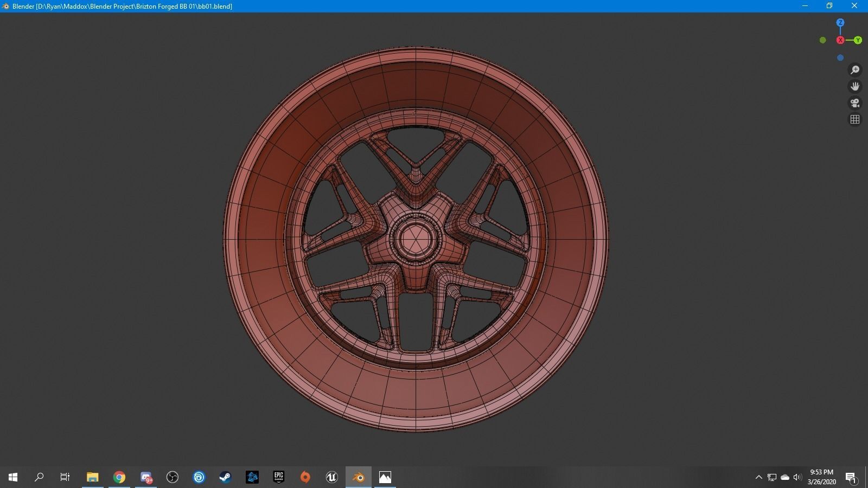Switch to Google Chrome on the taskbar
Image resolution: width=868 pixels, height=488 pixels.
click(x=119, y=477)
